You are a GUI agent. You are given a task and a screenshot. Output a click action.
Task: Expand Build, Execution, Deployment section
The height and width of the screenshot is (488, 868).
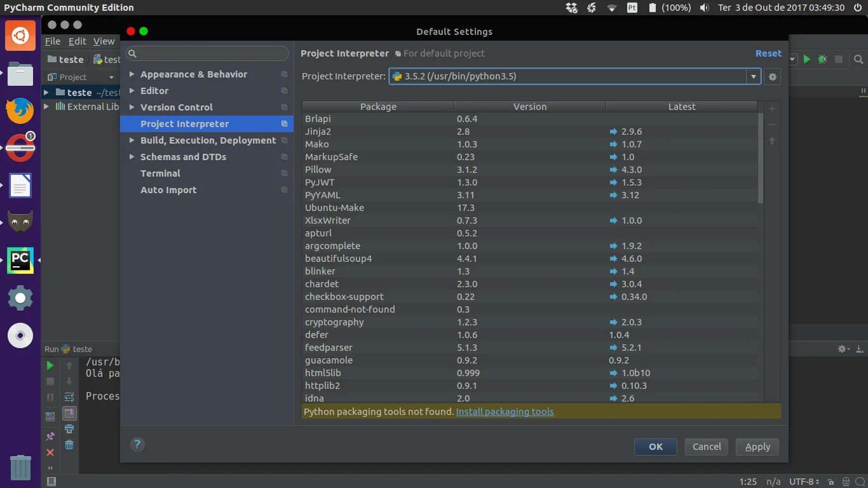(132, 140)
